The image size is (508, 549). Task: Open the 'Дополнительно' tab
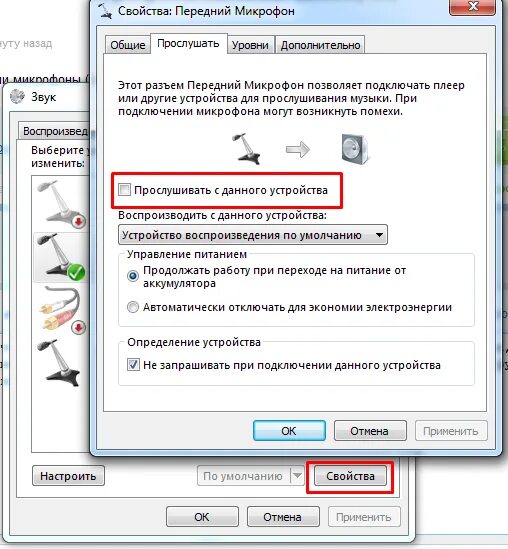pos(320,45)
